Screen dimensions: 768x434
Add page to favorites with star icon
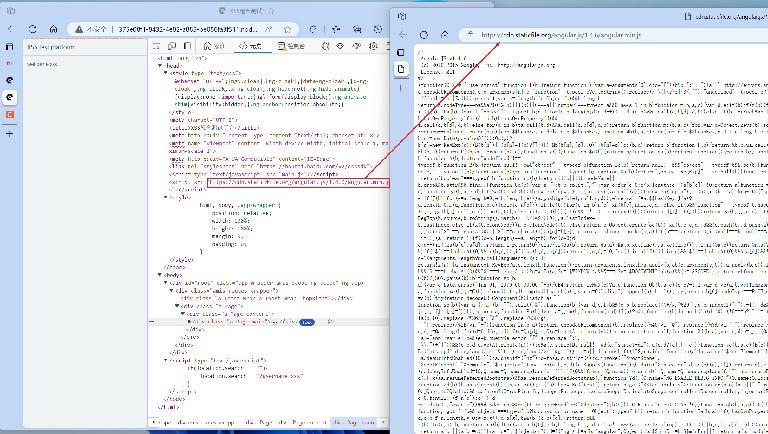point(288,29)
